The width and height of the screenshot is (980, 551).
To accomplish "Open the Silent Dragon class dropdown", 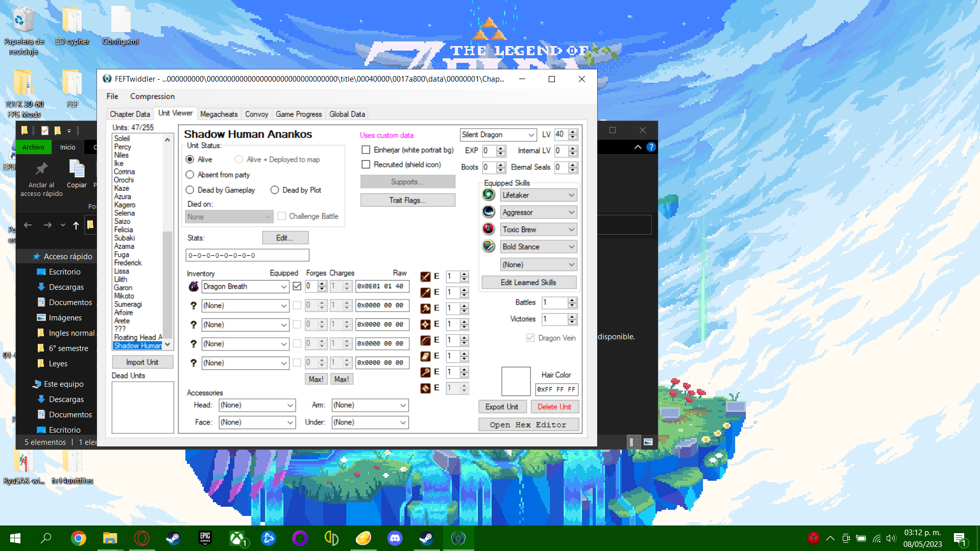I will point(498,135).
